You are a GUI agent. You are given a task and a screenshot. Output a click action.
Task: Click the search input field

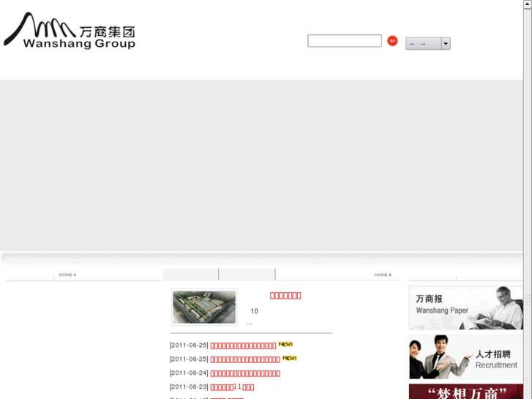coord(345,41)
